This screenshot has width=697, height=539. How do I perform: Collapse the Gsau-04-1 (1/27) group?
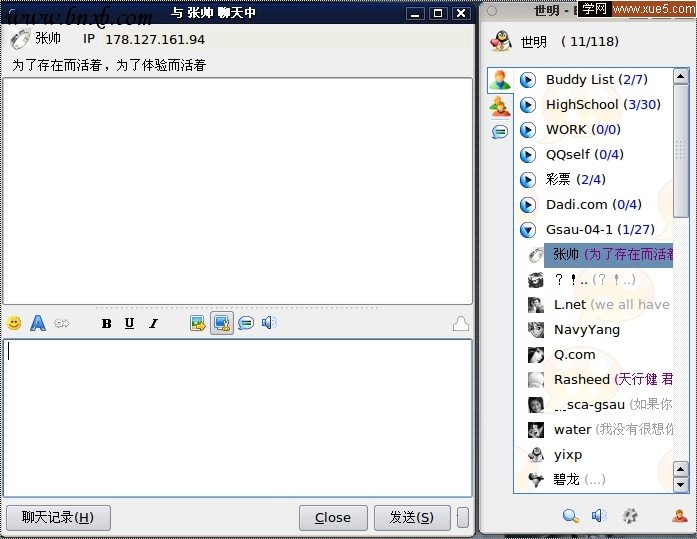point(528,230)
